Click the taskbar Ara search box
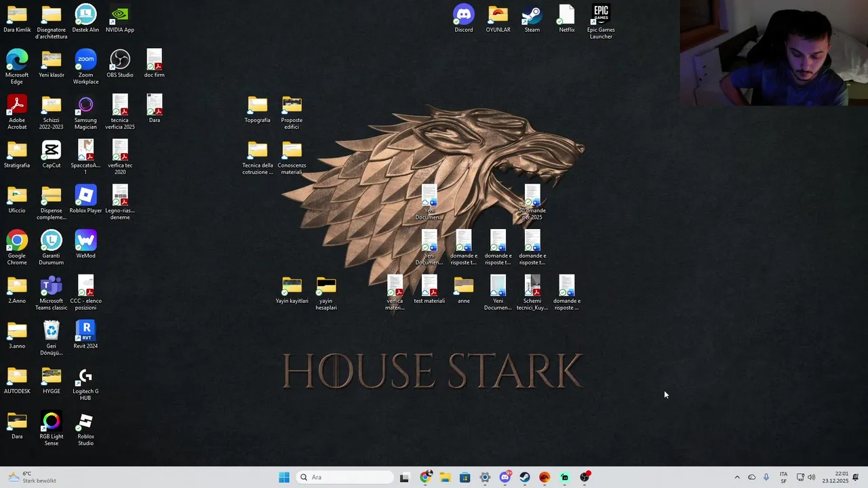This screenshot has height=488, width=868. pyautogui.click(x=345, y=477)
